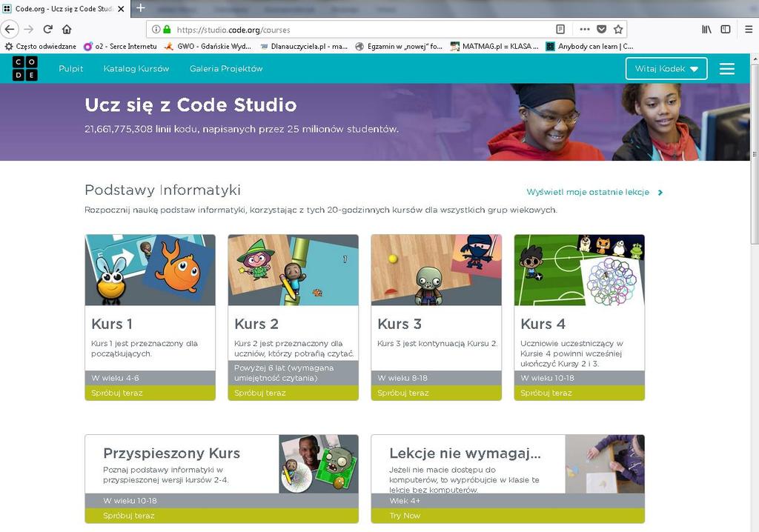Viewport: 759px width, 532px height.
Task: Click the 'Kurs 4' title
Action: (x=543, y=324)
